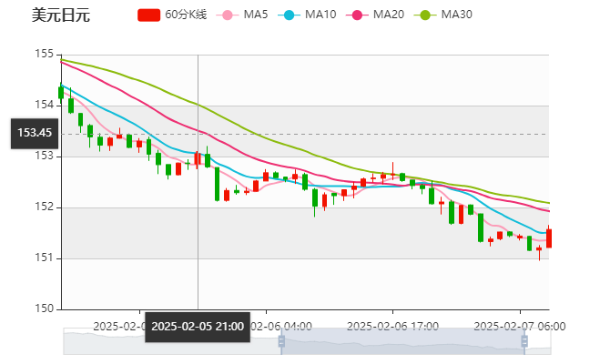The height and width of the screenshot is (364, 610).
Task: Toggle the 60分K线 series label
Action: pos(187,15)
